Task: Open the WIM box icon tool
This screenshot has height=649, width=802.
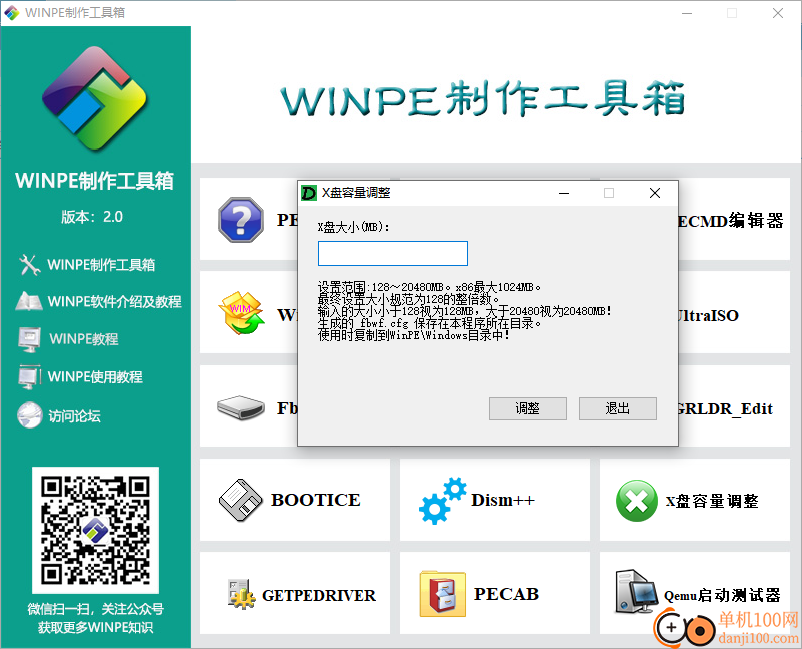Action: click(241, 313)
